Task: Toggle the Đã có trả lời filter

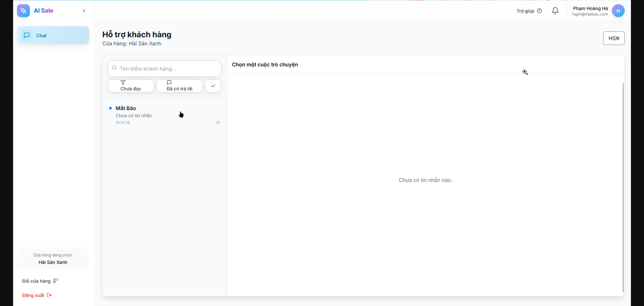Action: coord(179,86)
